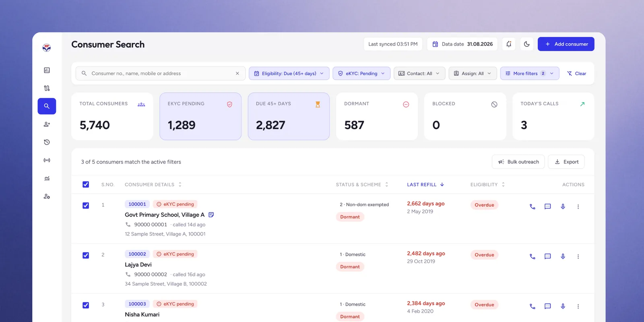
Task: Open the analytics graph icon in sidebar
Action: coord(47,178)
